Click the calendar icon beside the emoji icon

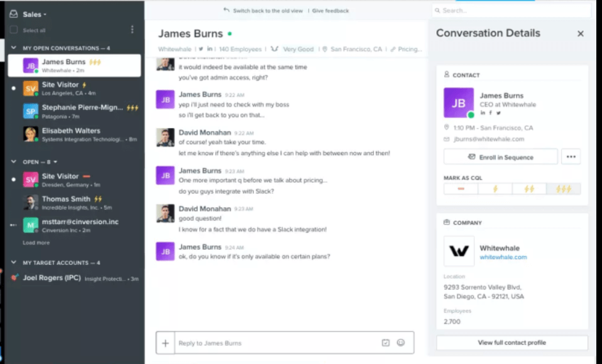click(386, 343)
